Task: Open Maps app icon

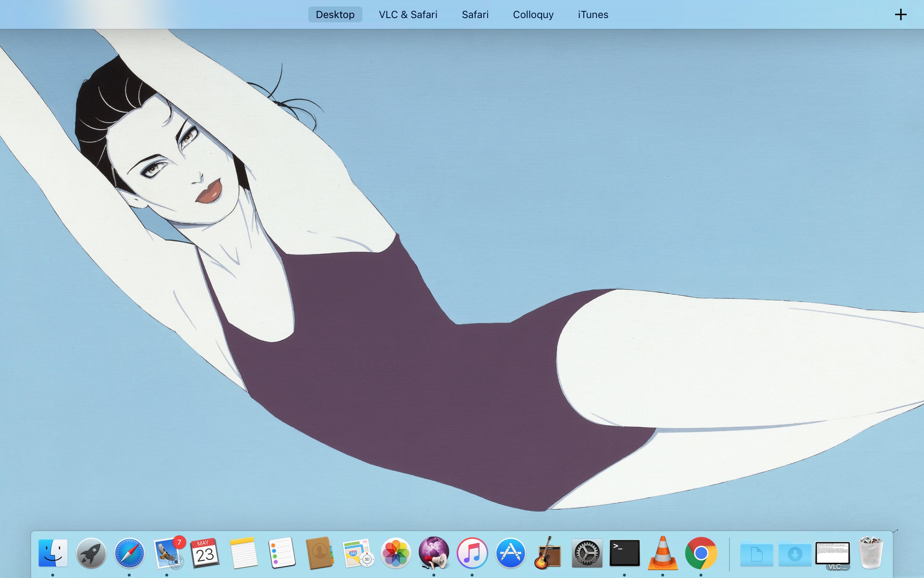Action: click(358, 553)
